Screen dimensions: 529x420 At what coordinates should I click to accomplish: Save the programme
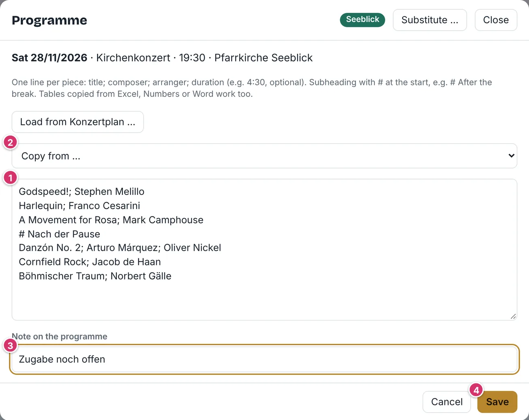click(x=497, y=402)
